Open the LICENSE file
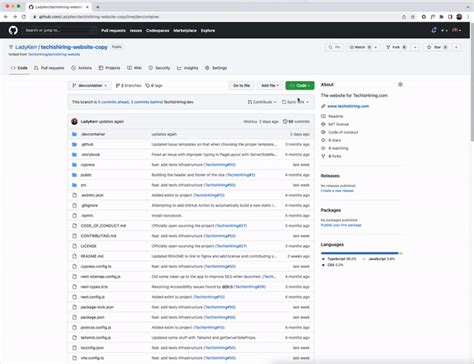This screenshot has width=474, height=364. pos(89,246)
